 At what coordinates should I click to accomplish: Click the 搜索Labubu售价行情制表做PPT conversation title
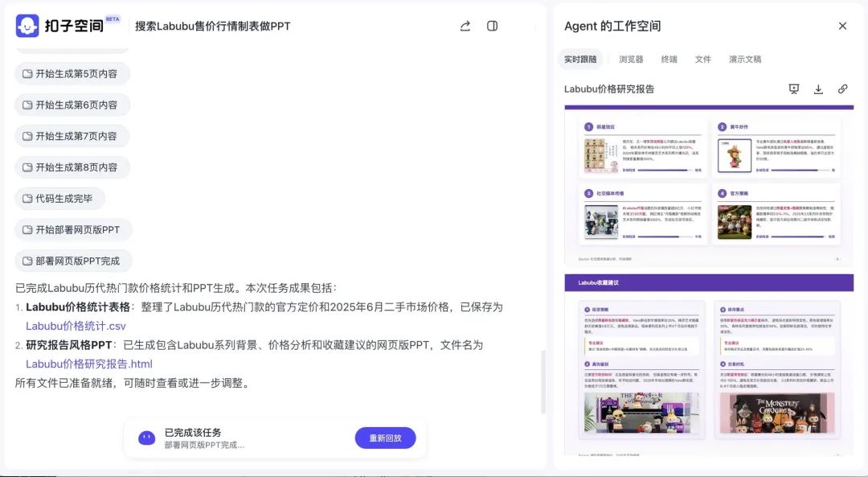[x=212, y=26]
